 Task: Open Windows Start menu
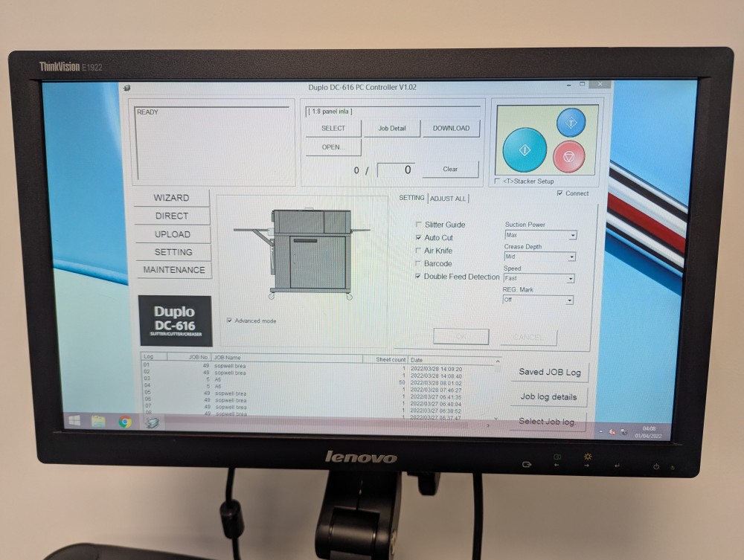[x=74, y=421]
